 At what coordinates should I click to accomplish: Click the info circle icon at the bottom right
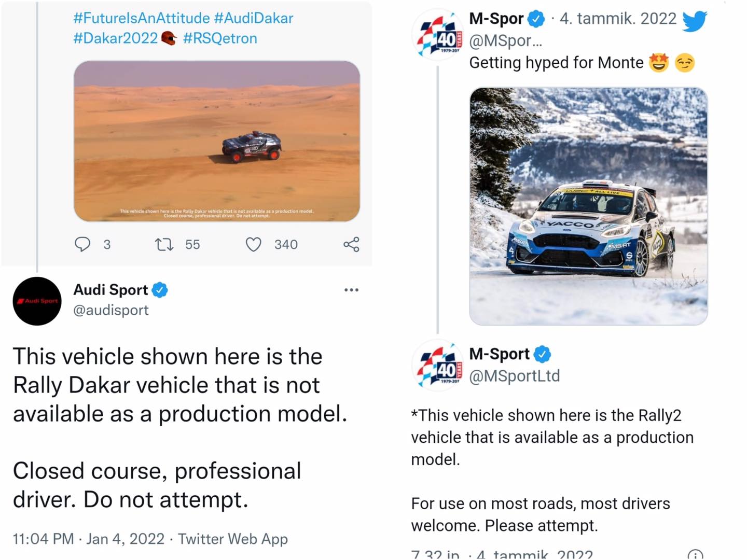(695, 554)
